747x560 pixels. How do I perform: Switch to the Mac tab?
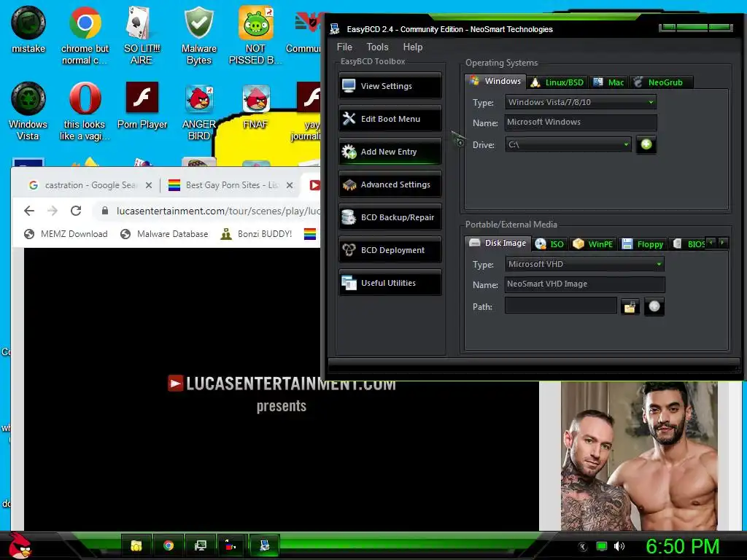pos(609,82)
